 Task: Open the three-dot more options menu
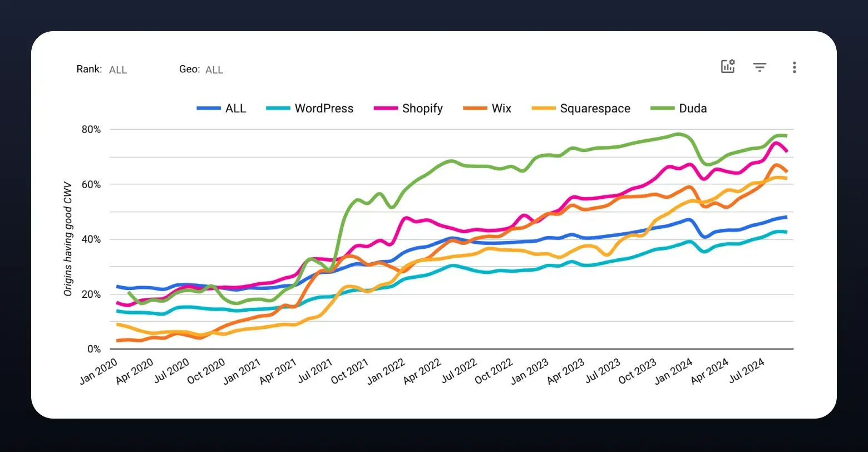(x=794, y=67)
